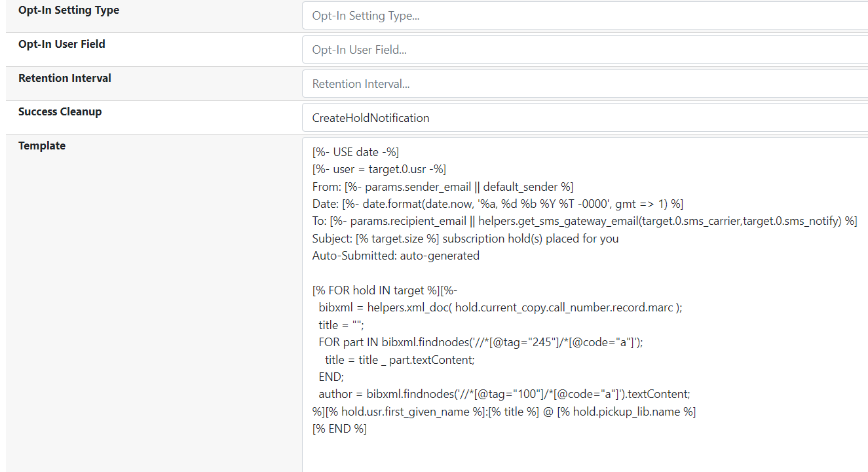Click the 'user = target.0.usr' line in template
Viewport: 868px width, 472px height.
coord(379,169)
